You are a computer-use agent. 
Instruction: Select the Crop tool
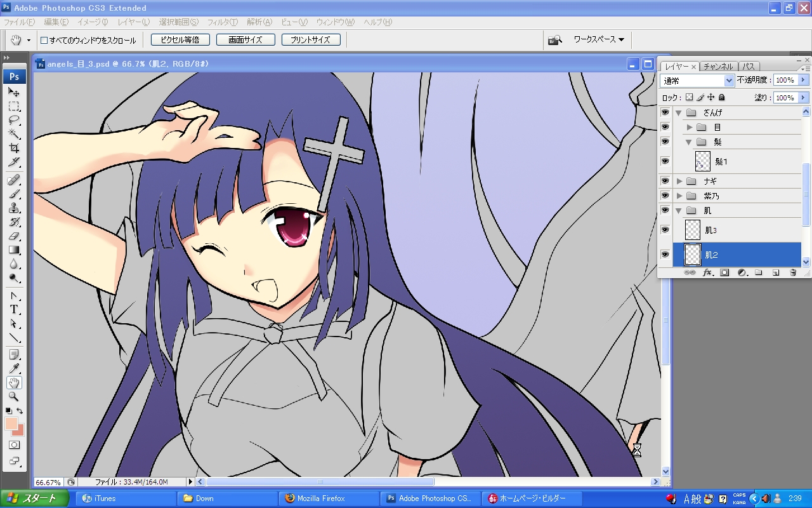click(14, 148)
